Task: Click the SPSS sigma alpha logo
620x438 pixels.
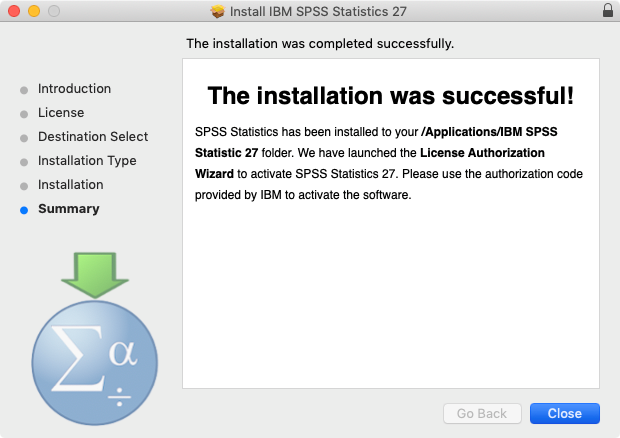Action: (x=95, y=363)
